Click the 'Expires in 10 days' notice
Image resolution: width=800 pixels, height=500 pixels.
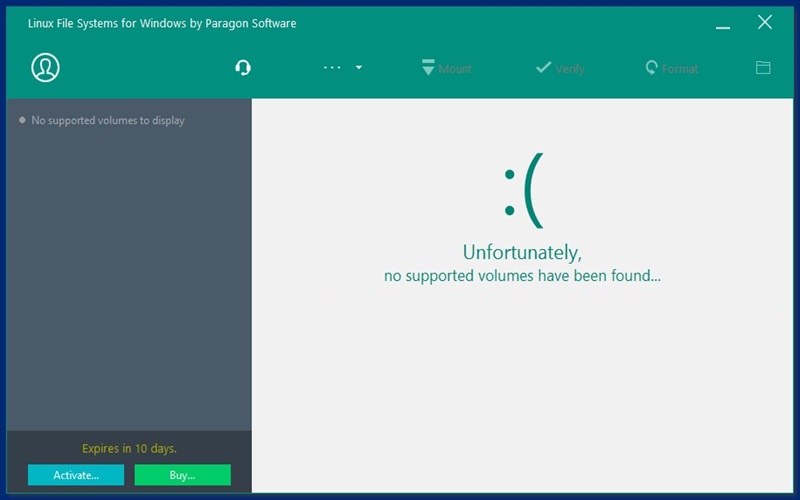[x=129, y=449]
